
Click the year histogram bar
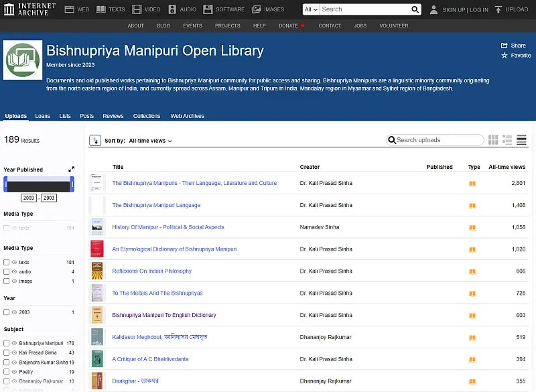39,186
